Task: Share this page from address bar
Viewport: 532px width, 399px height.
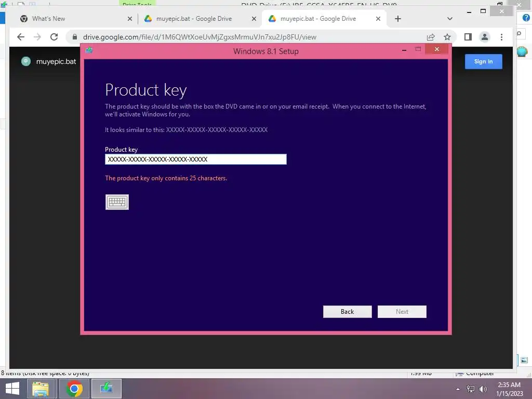Action: 431,37
